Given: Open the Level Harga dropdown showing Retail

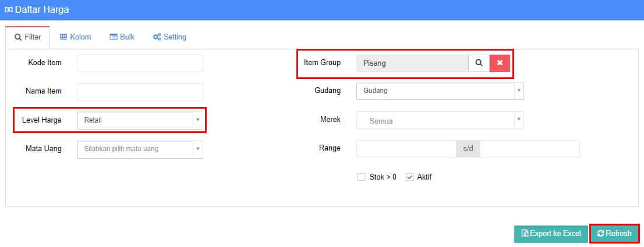Looking at the screenshot, I should pos(140,120).
